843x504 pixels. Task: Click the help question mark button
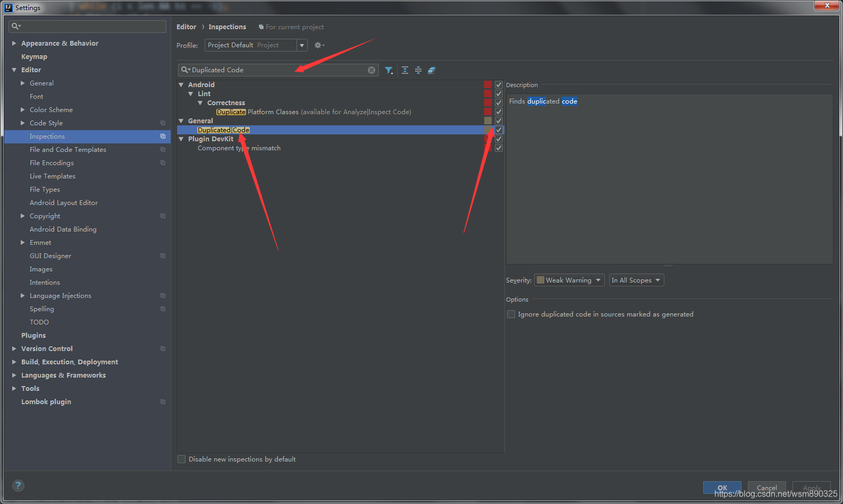point(18,485)
